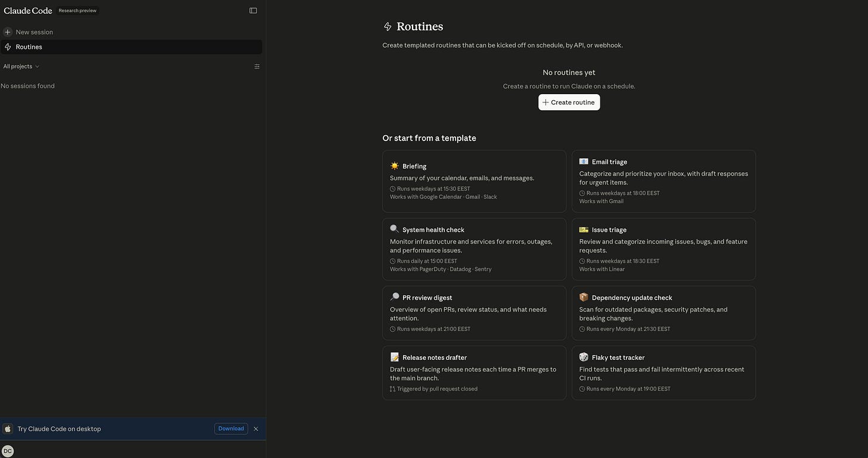Expand the All projects dropdown

[21, 66]
